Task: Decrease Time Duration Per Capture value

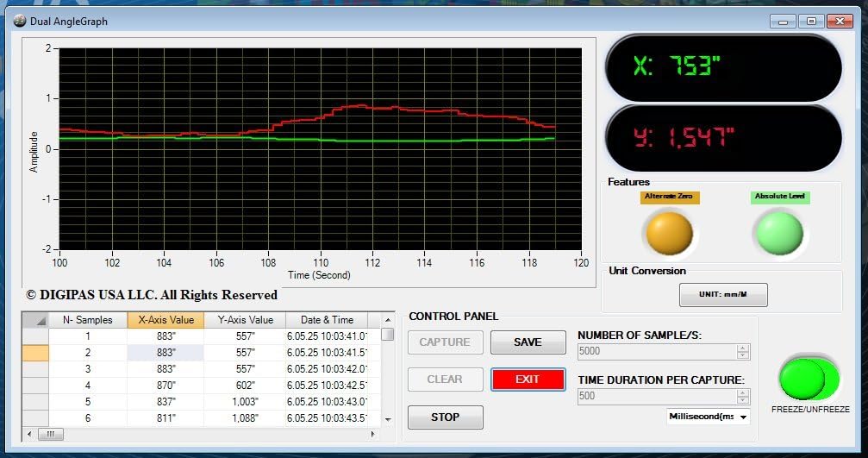Action: click(x=743, y=400)
